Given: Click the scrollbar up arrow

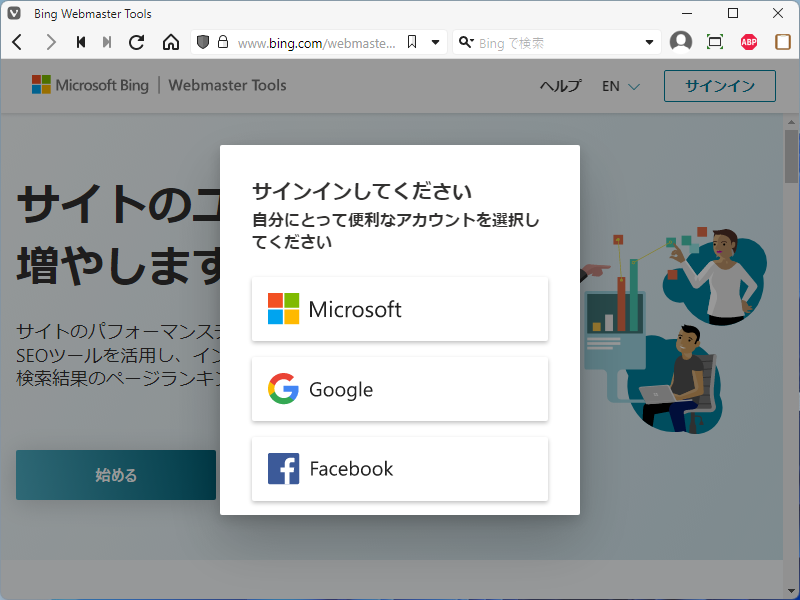Looking at the screenshot, I should (x=791, y=122).
